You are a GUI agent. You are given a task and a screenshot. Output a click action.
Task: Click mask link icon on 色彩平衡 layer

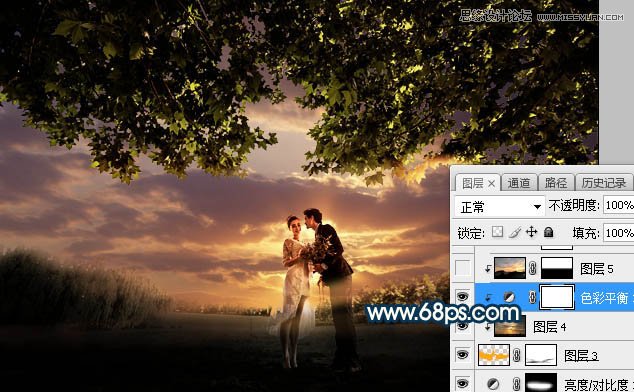coord(533,297)
